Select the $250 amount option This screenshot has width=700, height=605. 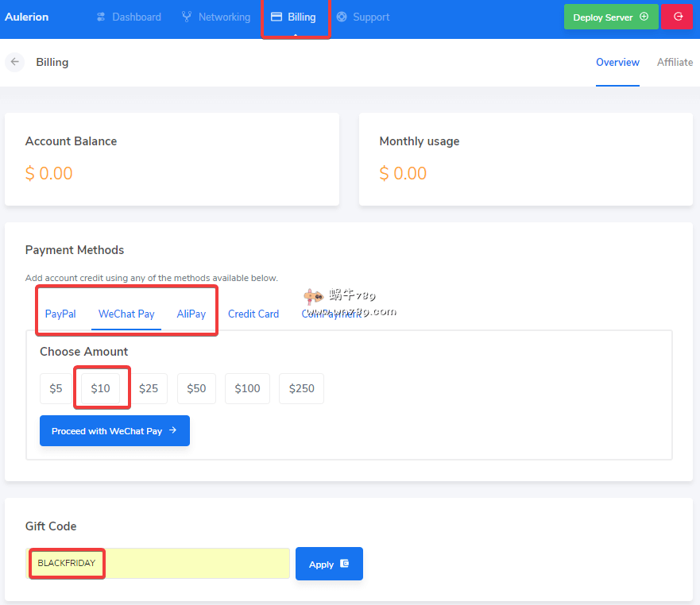click(301, 388)
